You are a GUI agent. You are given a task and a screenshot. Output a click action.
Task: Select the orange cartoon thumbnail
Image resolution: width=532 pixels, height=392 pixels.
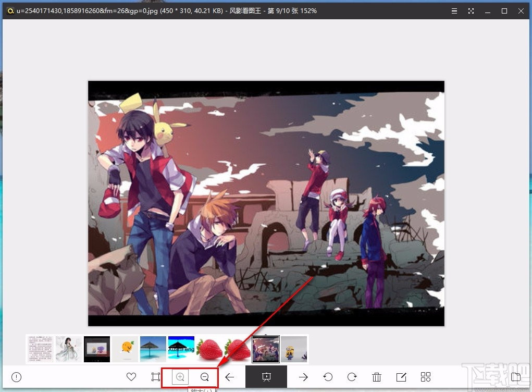coord(125,349)
